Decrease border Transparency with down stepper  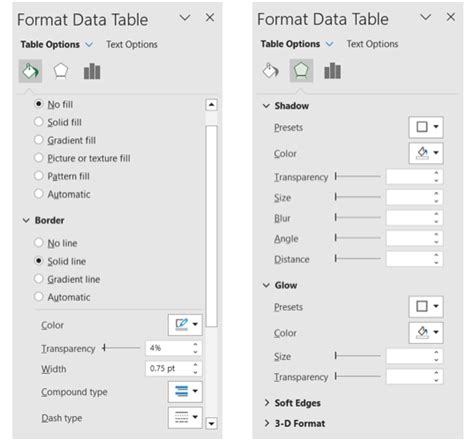[x=196, y=352]
